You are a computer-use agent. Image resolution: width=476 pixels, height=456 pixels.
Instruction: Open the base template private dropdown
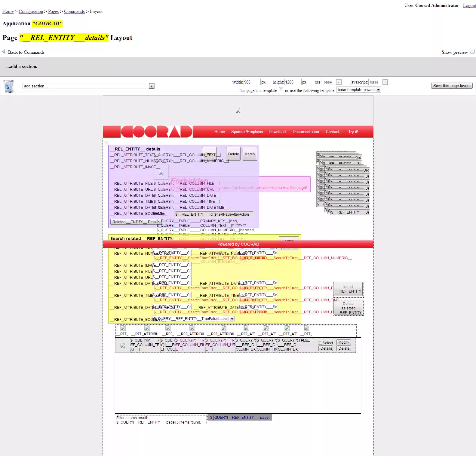click(x=359, y=90)
